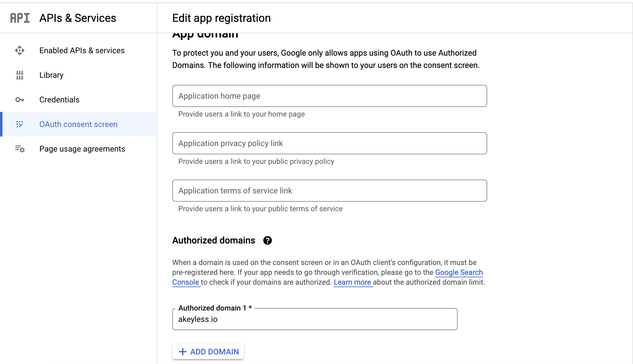Click Application terms of service link field

(329, 191)
